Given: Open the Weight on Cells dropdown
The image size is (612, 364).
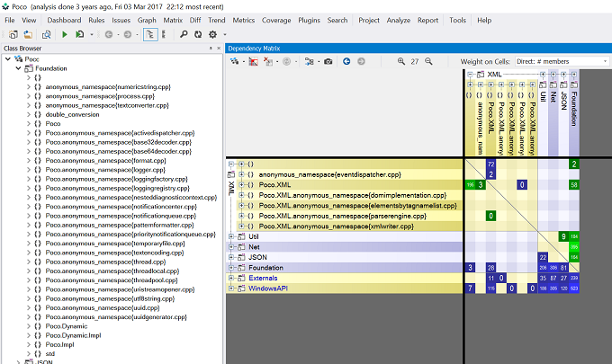Looking at the screenshot, I should coord(562,62).
